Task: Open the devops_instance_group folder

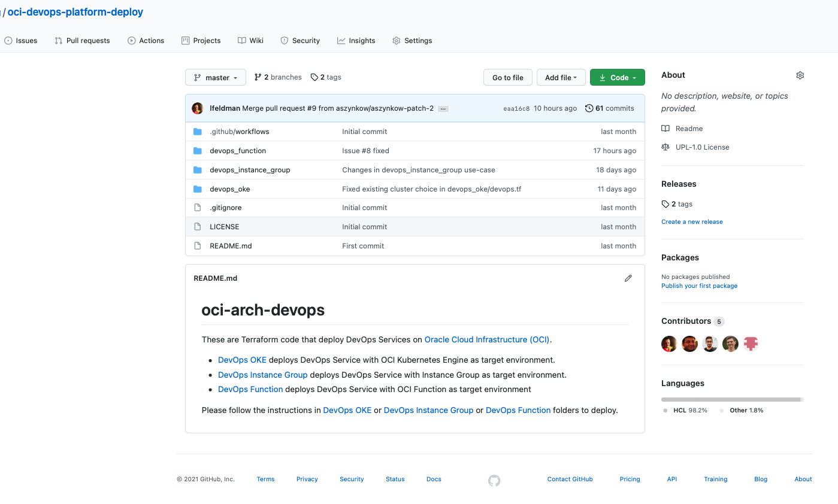Action: pyautogui.click(x=250, y=170)
